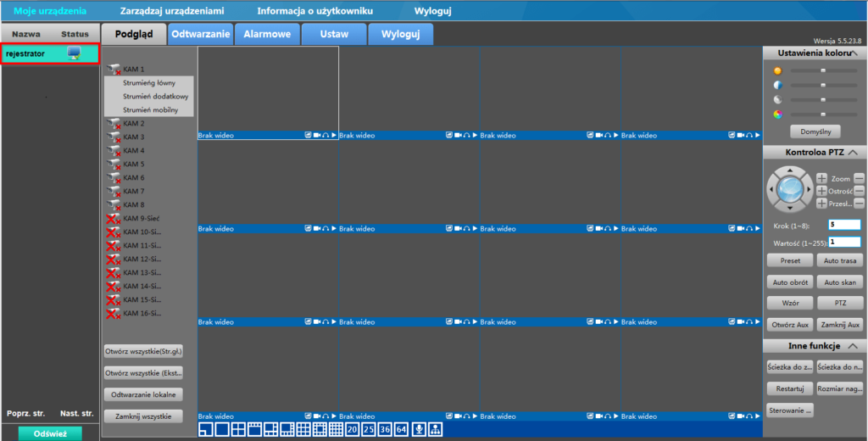Click the Zoom plus button
The height and width of the screenshot is (441, 868).
click(x=821, y=179)
